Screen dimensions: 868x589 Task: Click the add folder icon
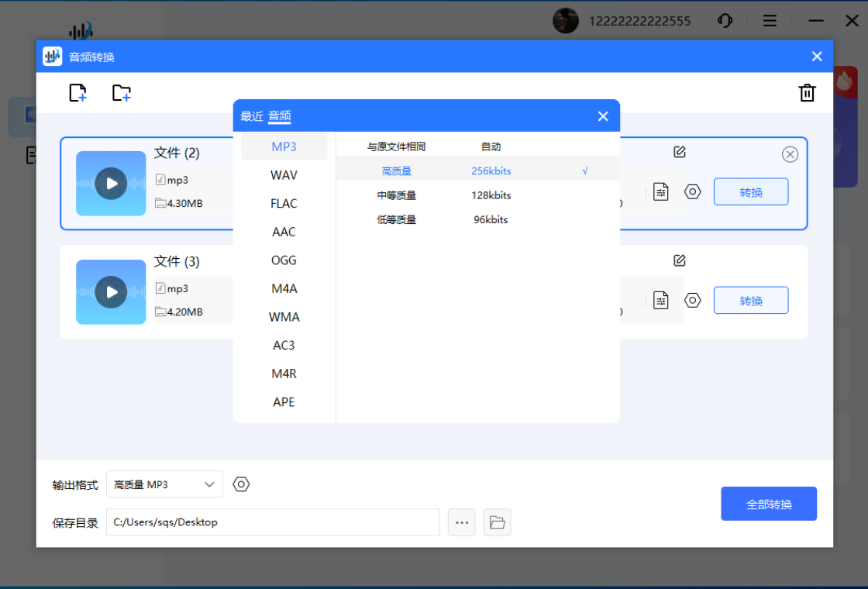121,92
